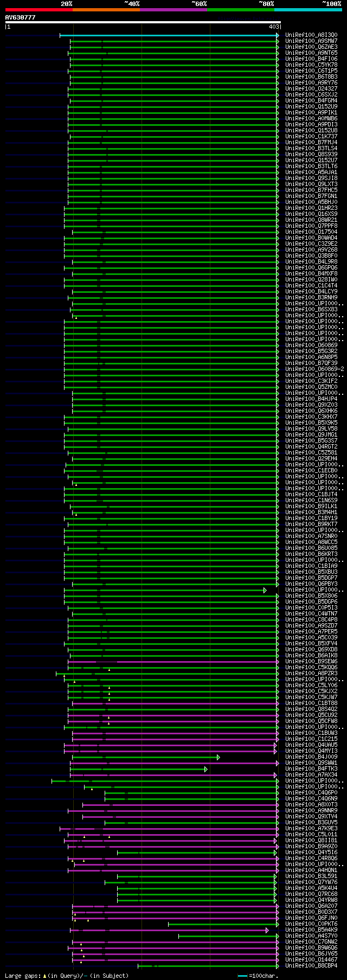Select hit label UniRef100_B4FGM4
The image size is (347, 980).
pos(311,101)
